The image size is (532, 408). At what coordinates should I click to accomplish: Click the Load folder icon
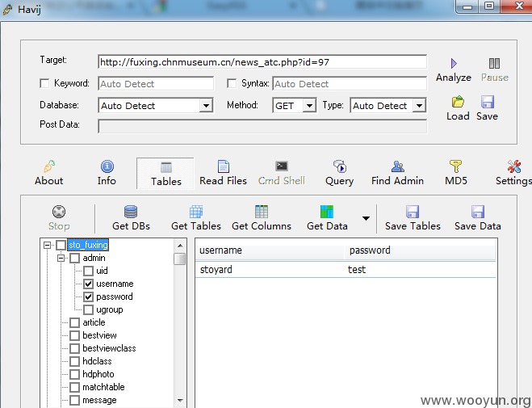coord(458,102)
